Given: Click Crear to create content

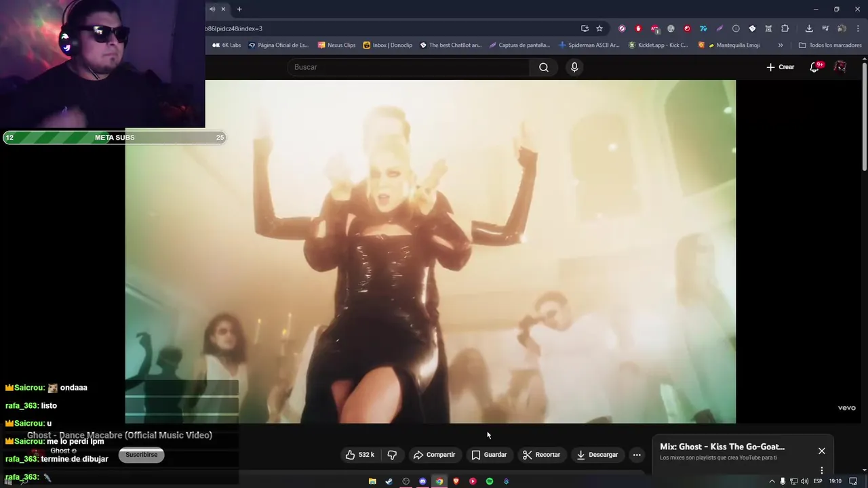Looking at the screenshot, I should coord(781,67).
